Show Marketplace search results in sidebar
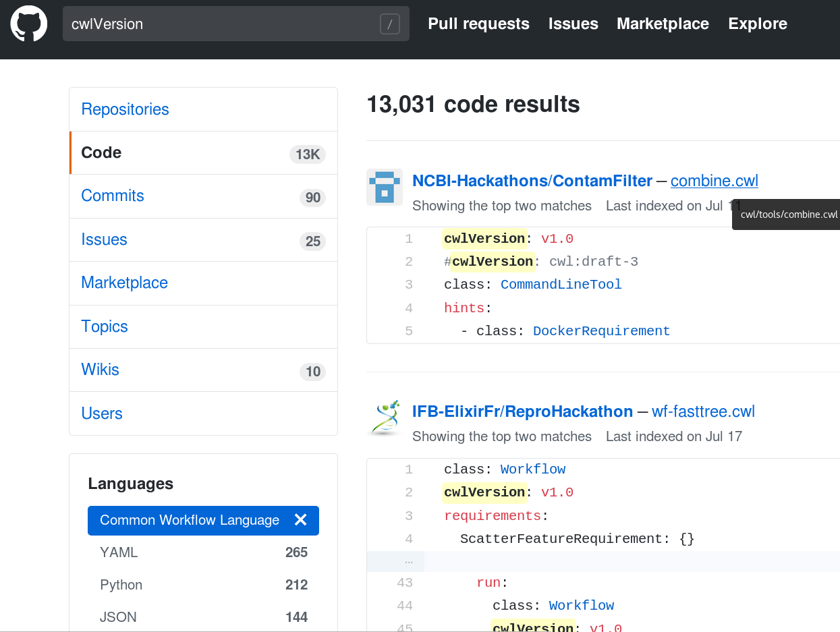This screenshot has height=632, width=840. tap(203, 283)
